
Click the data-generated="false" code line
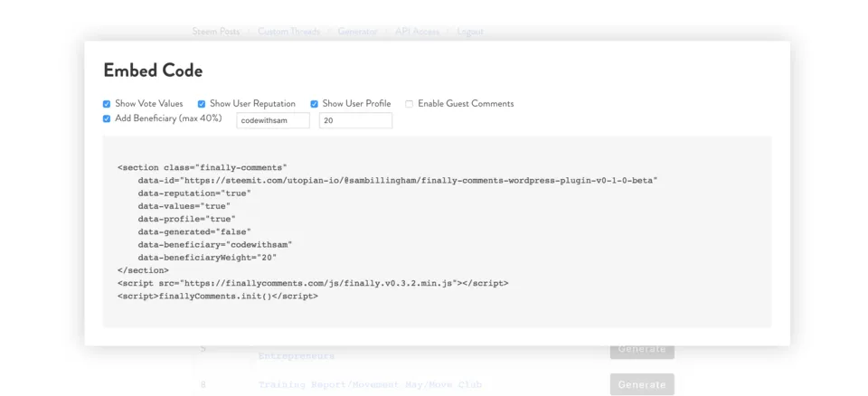point(194,231)
